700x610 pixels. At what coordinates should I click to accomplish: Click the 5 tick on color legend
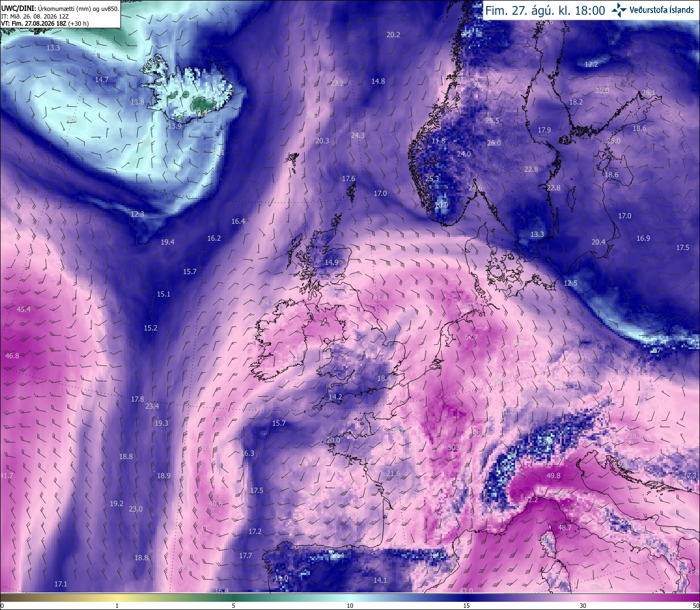click(x=234, y=605)
